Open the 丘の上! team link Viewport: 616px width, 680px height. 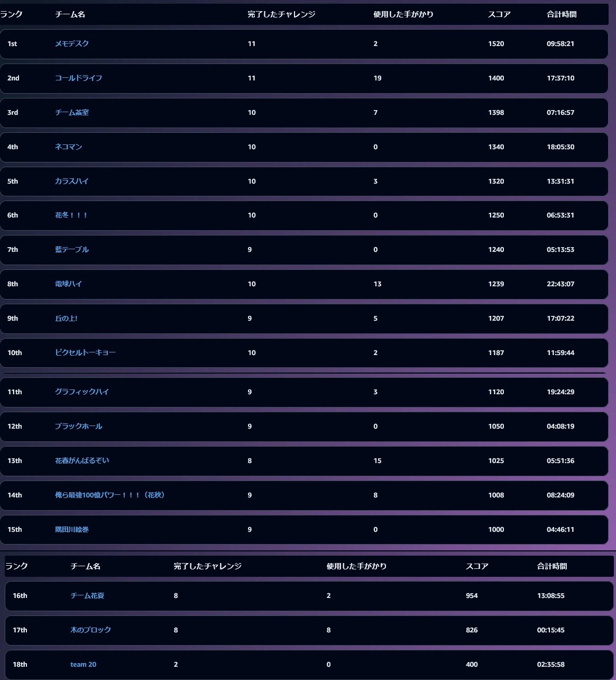pos(66,319)
